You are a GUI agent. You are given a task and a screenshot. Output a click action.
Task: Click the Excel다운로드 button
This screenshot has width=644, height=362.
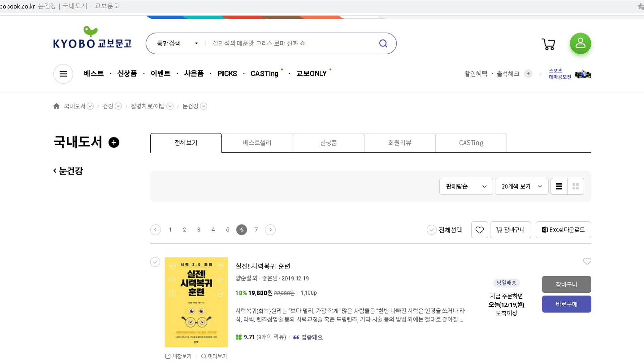coord(563,230)
